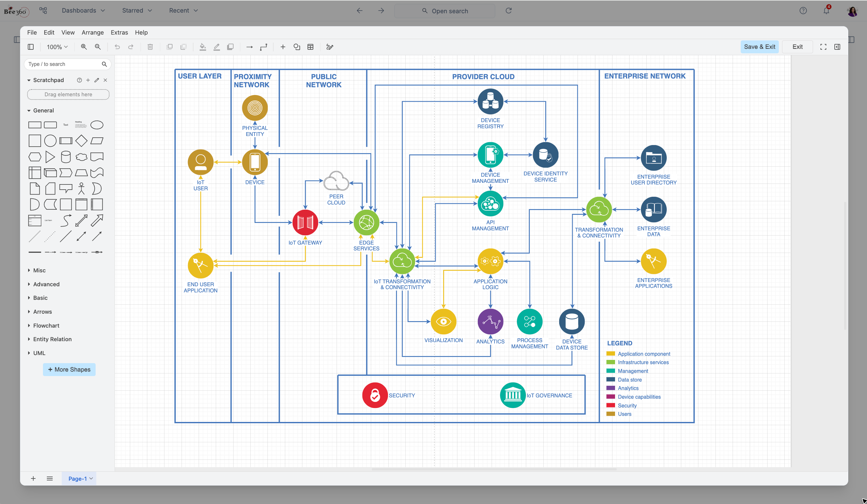Image resolution: width=867 pixels, height=504 pixels.
Task: Open the Fill Color tool
Action: (x=203, y=47)
